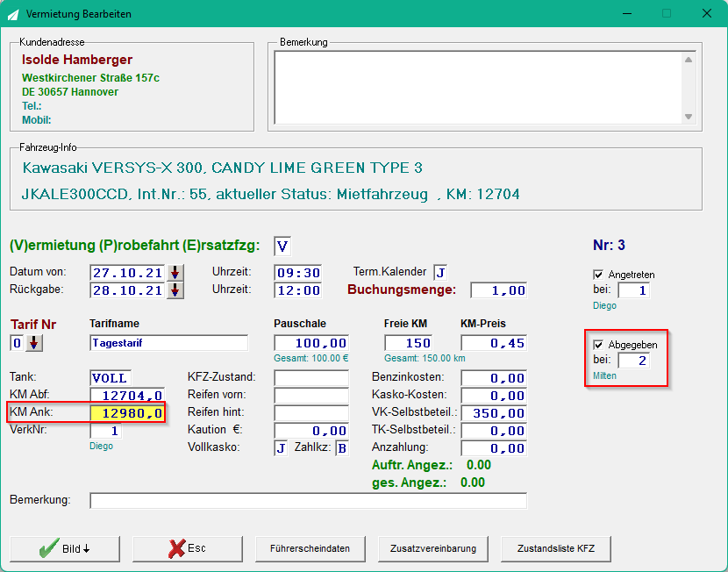Edit the Freie KM field 150
Screen dimensions: 728x572
click(409, 343)
